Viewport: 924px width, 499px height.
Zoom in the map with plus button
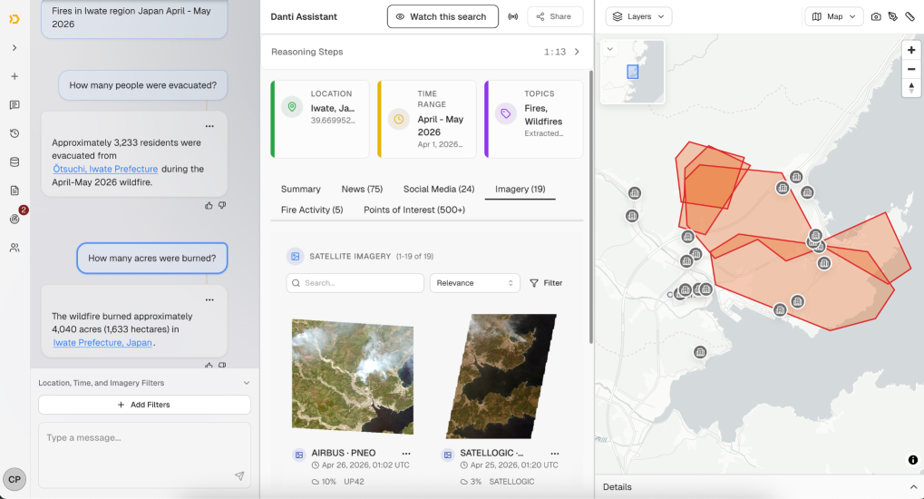coord(911,50)
